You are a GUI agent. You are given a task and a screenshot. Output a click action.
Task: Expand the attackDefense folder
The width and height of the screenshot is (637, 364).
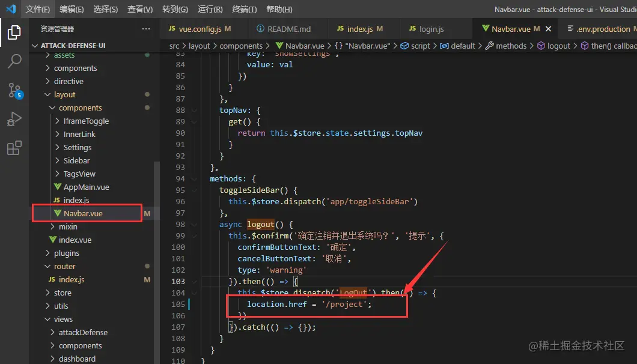(83, 332)
